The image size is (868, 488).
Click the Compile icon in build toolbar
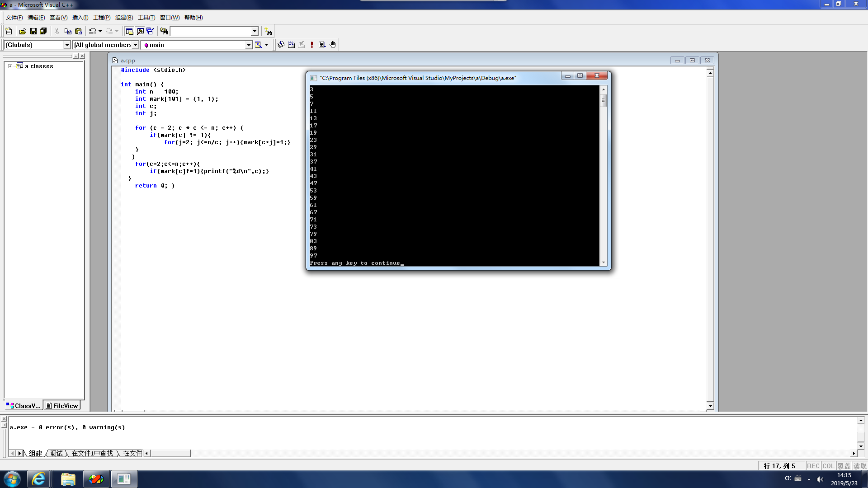click(281, 45)
